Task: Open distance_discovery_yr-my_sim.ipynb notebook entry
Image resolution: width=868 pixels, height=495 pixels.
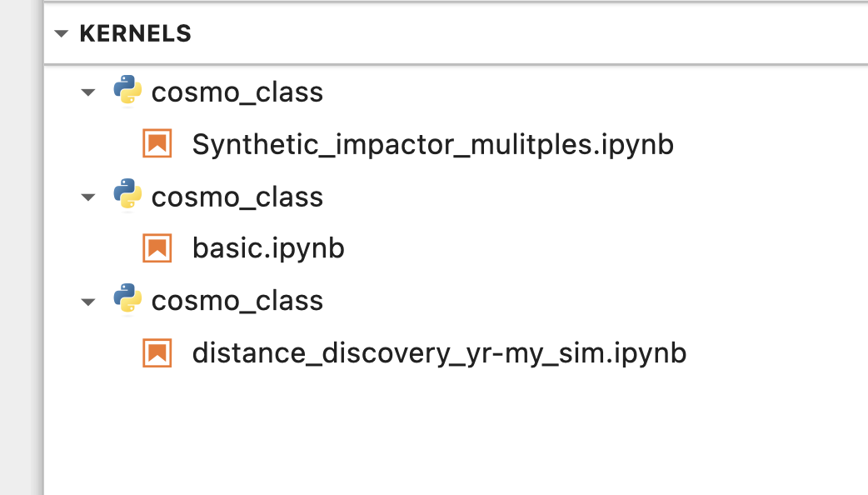Action: [x=439, y=352]
